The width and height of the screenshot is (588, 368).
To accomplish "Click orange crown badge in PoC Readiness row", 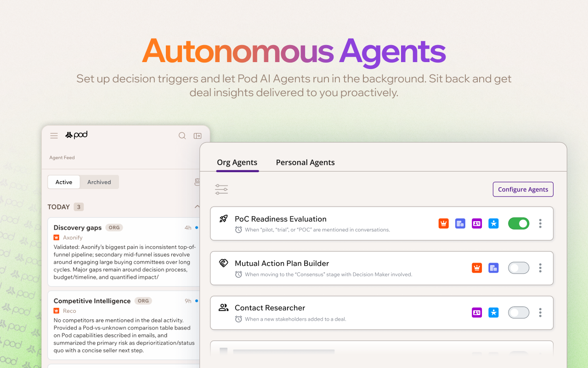I will pos(443,224).
